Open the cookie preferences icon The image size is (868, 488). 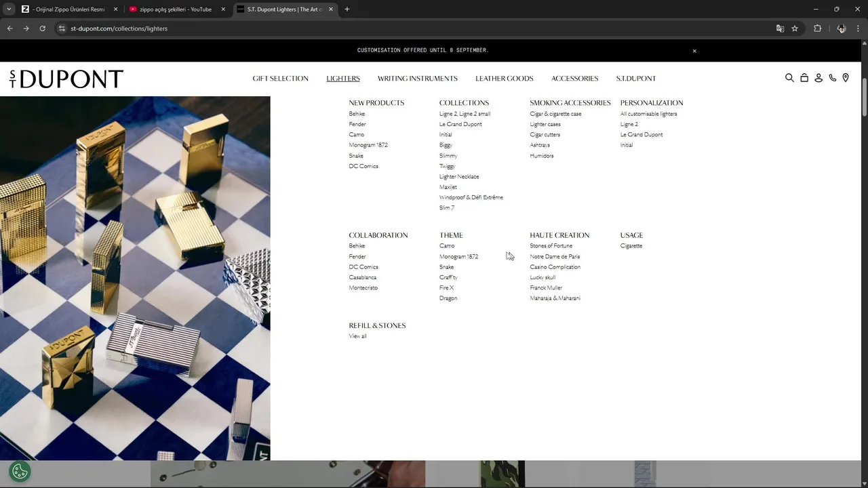(20, 471)
